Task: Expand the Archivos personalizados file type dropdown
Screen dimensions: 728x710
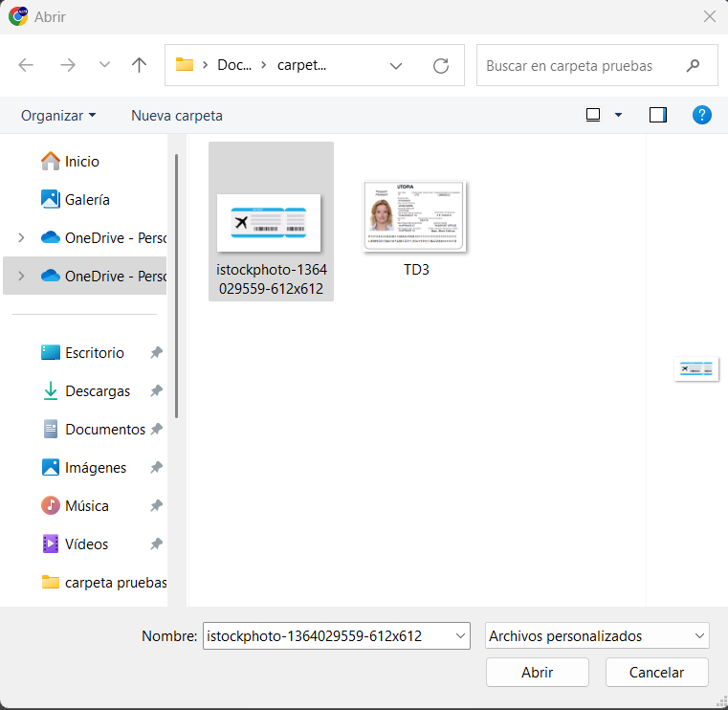Action: coord(699,635)
